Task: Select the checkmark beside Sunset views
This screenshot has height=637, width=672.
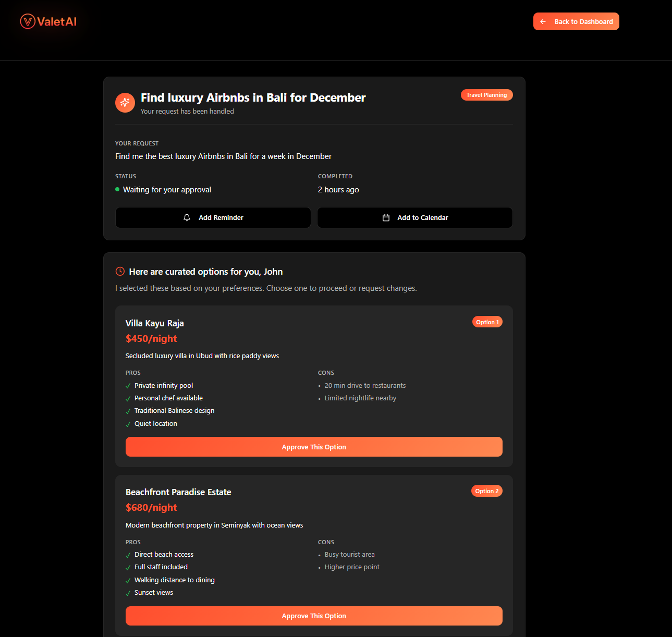Action: click(128, 593)
